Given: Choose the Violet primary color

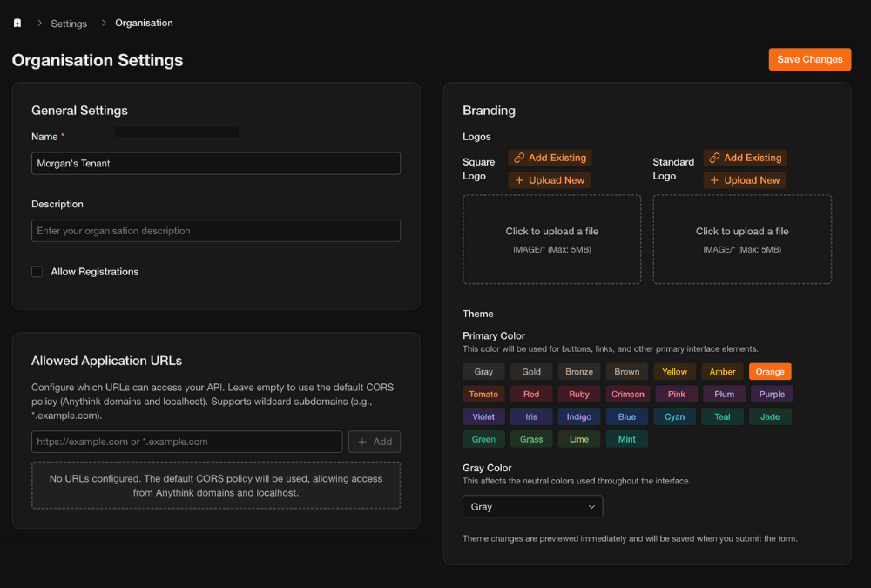Looking at the screenshot, I should click(x=483, y=416).
